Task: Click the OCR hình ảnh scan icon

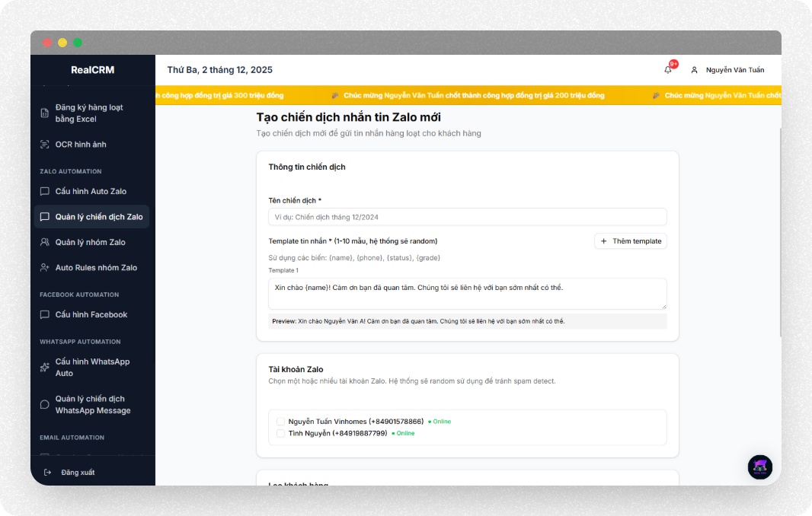Action: (45, 145)
